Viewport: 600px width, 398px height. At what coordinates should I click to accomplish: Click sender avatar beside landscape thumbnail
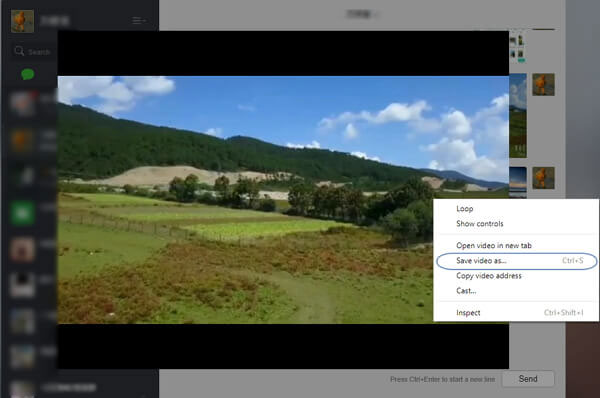pos(543,85)
